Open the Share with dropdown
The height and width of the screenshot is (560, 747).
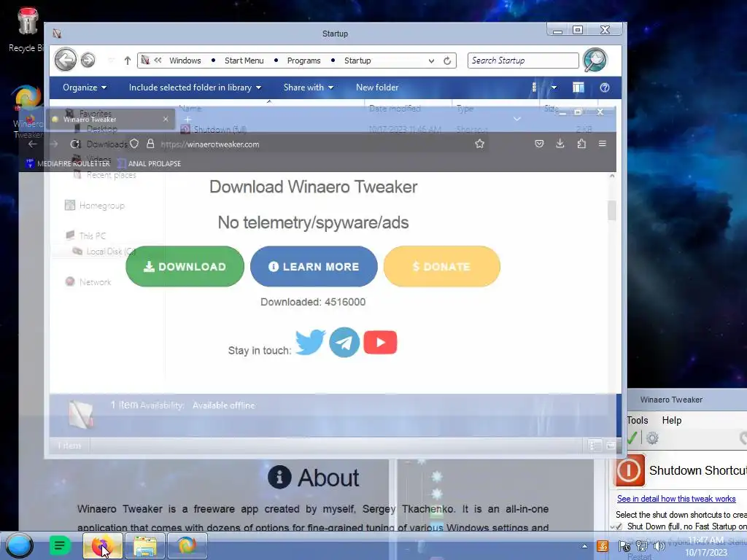click(x=309, y=87)
